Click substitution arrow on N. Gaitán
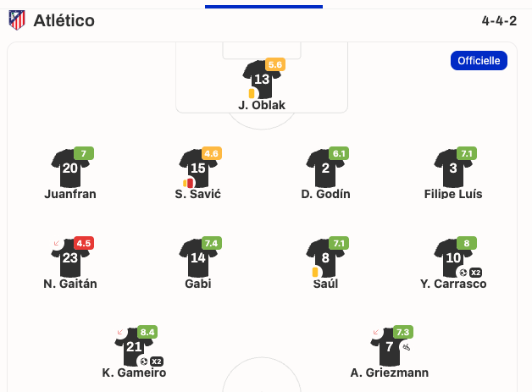 pos(57,244)
